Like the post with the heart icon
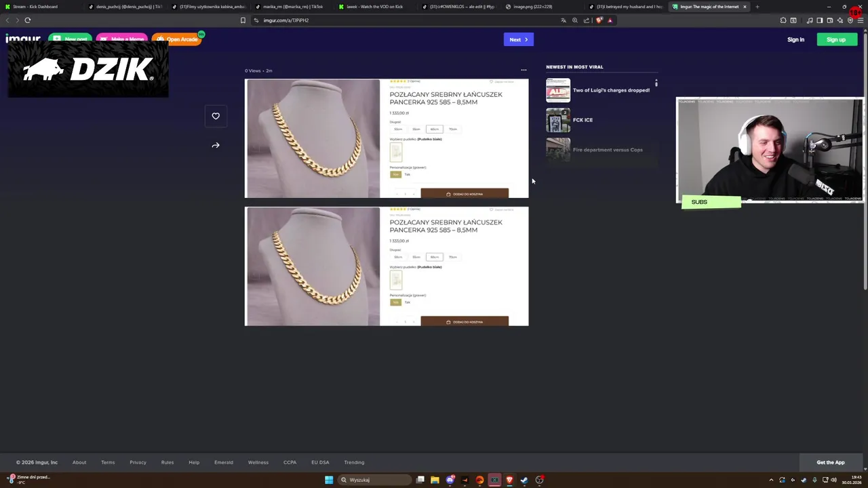The width and height of the screenshot is (868, 488). tap(216, 116)
